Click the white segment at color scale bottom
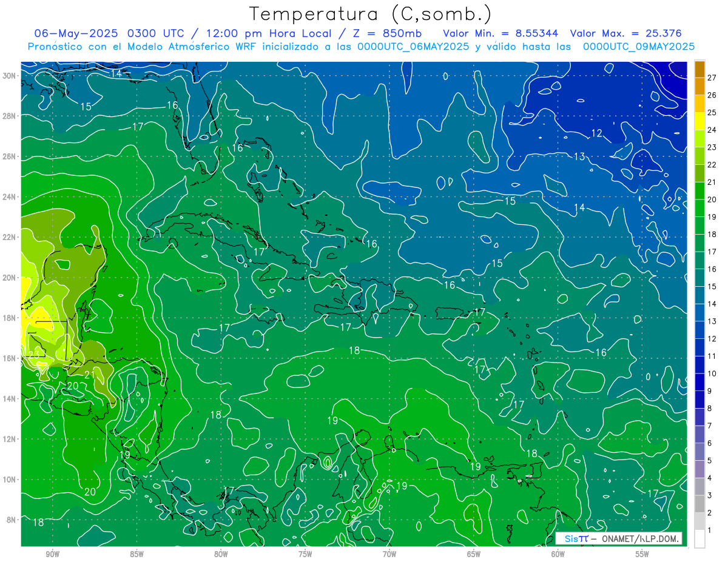This screenshot has width=728, height=562. point(699,539)
